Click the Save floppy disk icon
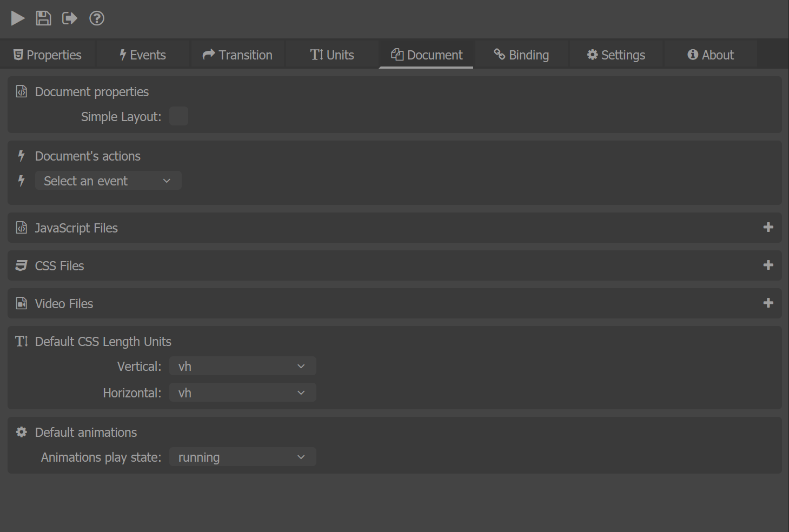Screen dimensions: 789x532 point(44,18)
